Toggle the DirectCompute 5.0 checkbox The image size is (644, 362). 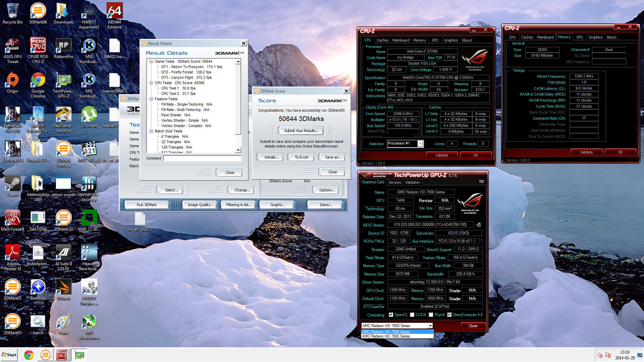pos(449,315)
